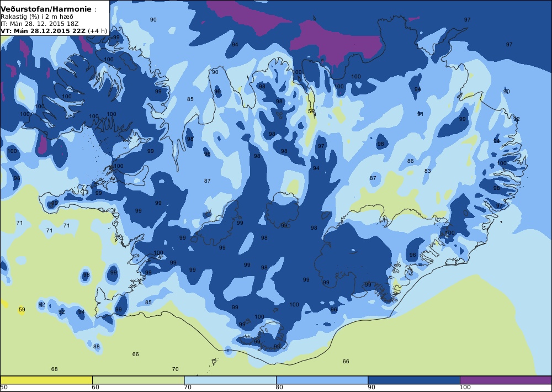Viewport: 552px width, 392px height.
Task: Click the light blue 70–80 legend band
Action: [x=230, y=380]
